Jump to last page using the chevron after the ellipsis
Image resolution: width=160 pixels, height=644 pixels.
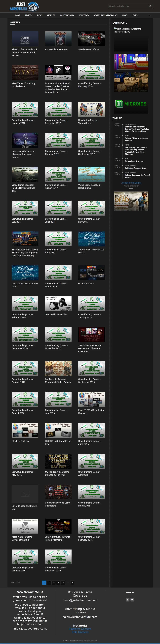[x=73, y=582]
